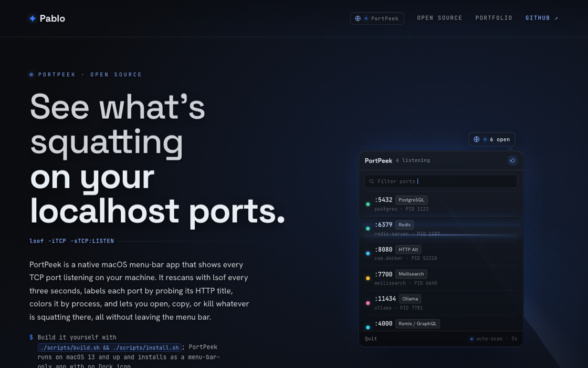Click "com.docker · PID 52310" process text
Image resolution: width=588 pixels, height=368 pixels.
coord(406,258)
